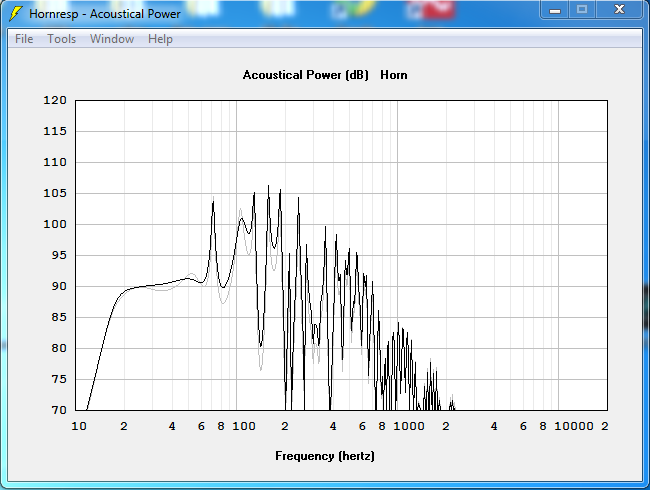650x490 pixels.
Task: Open the File menu
Action: 24,39
